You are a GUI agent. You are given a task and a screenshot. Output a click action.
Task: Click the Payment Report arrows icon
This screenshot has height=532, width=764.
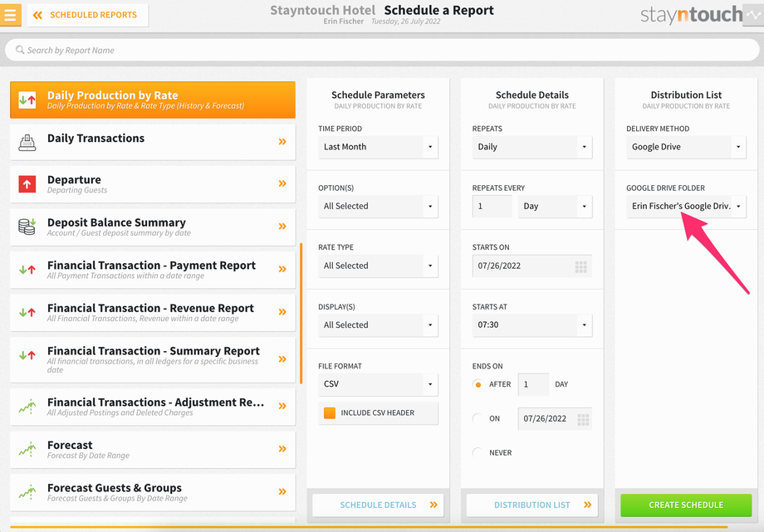pyautogui.click(x=27, y=270)
